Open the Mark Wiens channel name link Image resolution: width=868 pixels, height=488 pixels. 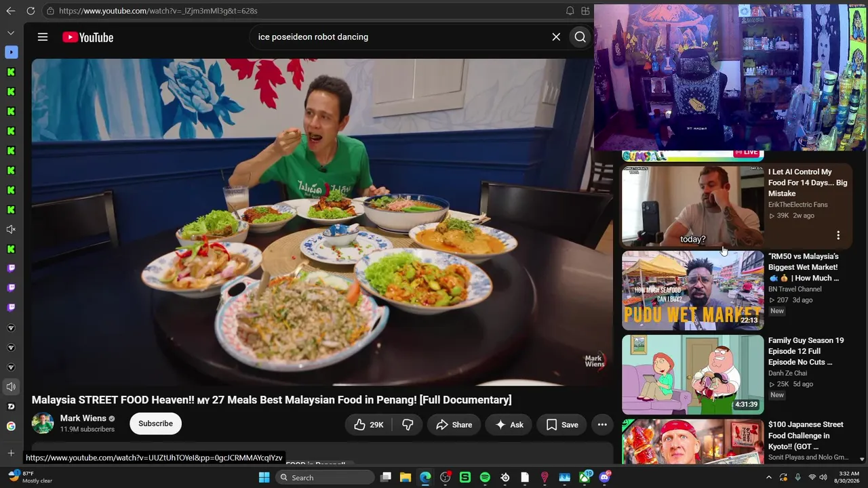coord(83,418)
